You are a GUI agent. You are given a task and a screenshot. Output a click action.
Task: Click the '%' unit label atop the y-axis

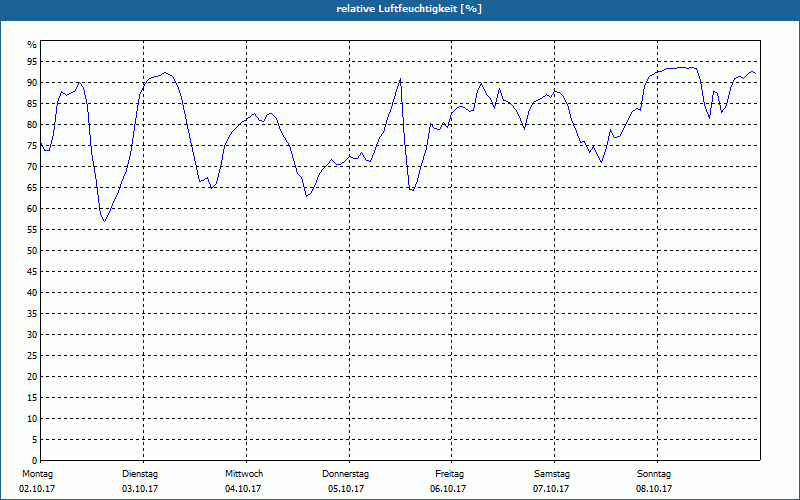point(32,45)
